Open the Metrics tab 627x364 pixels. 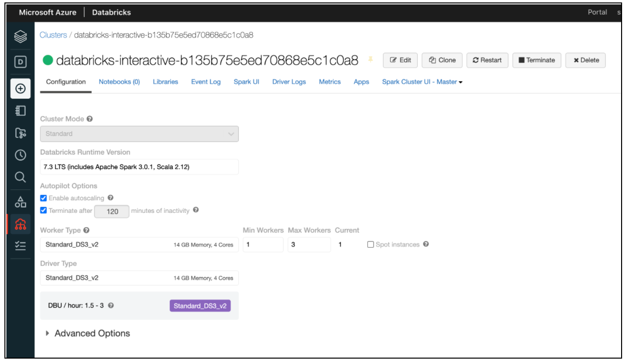pyautogui.click(x=330, y=82)
